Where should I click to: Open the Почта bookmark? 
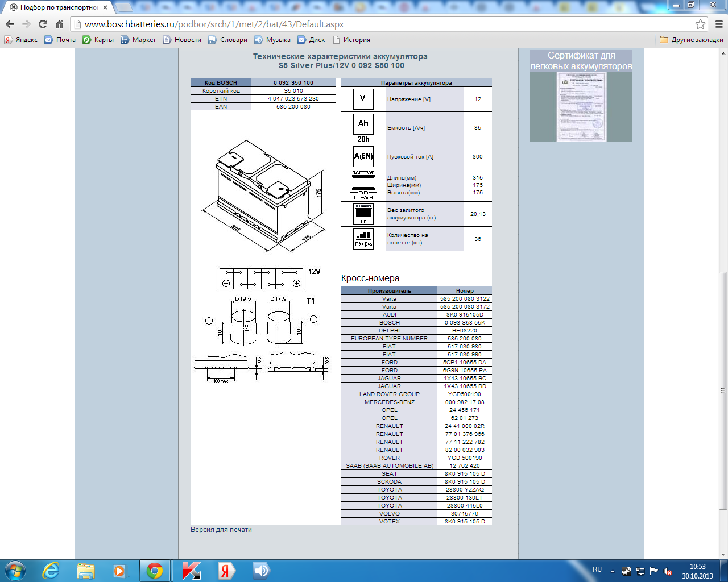tap(60, 40)
